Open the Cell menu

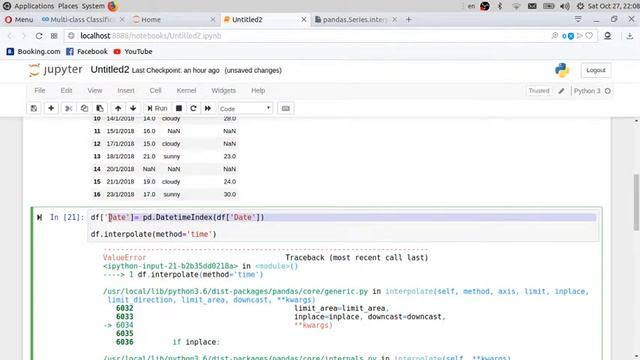point(156,91)
